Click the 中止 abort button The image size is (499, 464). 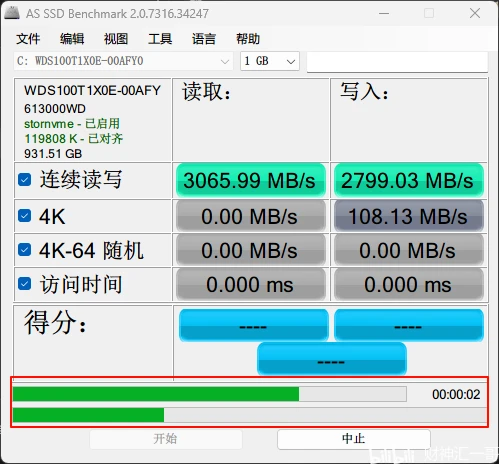[x=354, y=439]
